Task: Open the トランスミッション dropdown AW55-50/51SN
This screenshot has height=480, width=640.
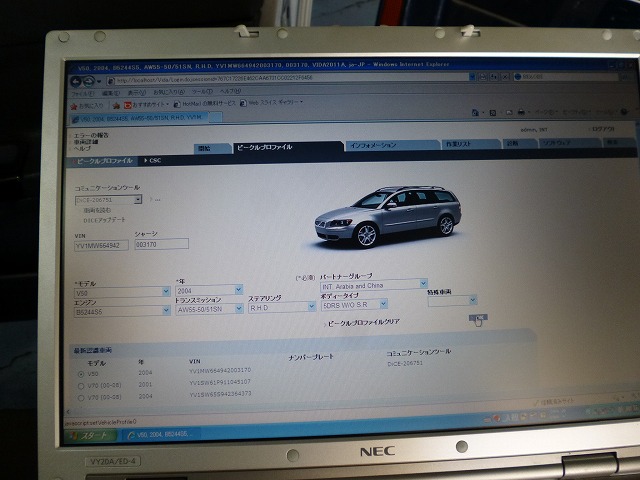Action: pos(209,309)
